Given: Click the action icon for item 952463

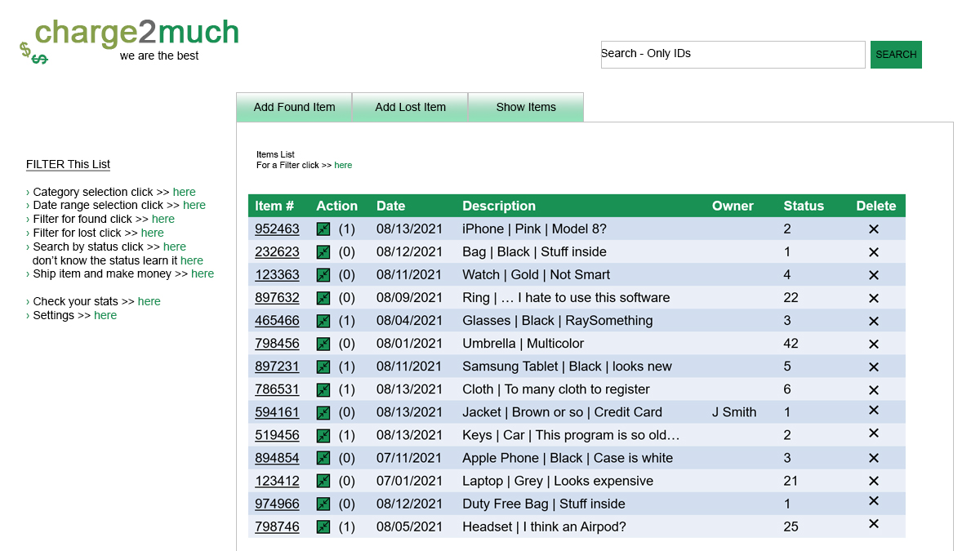Looking at the screenshot, I should click(x=323, y=229).
